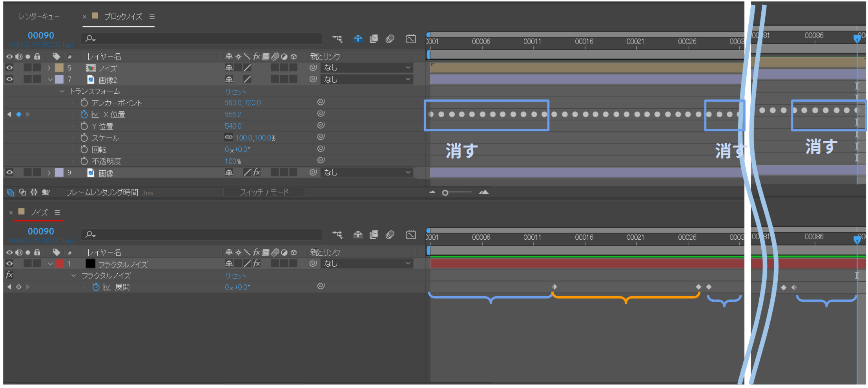Switch to the レンダーキュー tab
The width and height of the screenshot is (868, 388).
(39, 16)
